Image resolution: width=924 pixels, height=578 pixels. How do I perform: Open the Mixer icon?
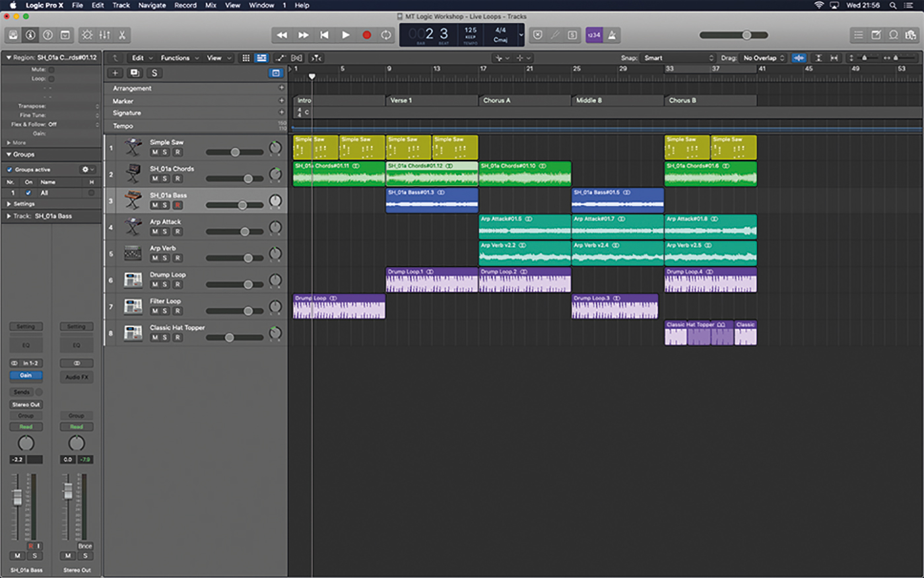105,35
